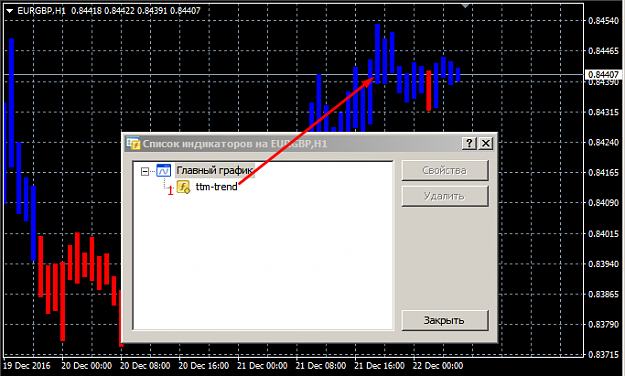
Task: Click the 21 Dec 00:00 time label
Action: point(262,366)
